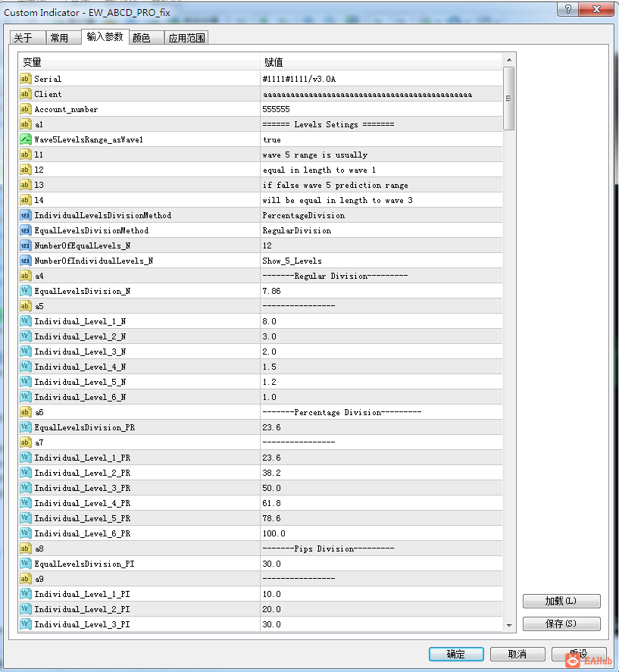Click the vertical scrollbar thumb
This screenshot has height=672, width=619.
509,98
